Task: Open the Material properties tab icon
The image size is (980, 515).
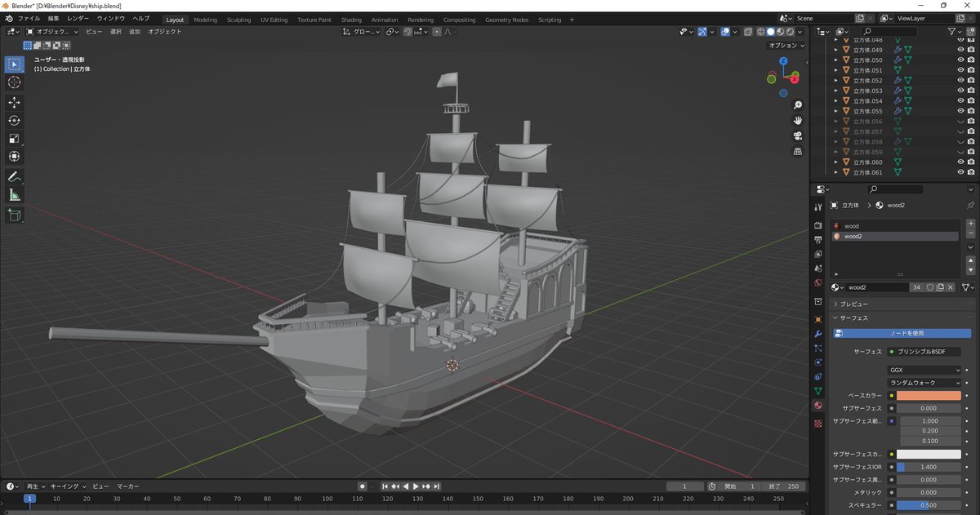Action: [817, 406]
